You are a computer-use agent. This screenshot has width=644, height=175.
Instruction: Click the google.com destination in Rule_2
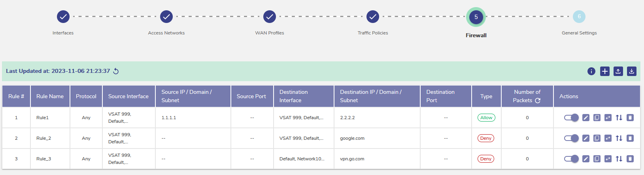tap(352, 138)
